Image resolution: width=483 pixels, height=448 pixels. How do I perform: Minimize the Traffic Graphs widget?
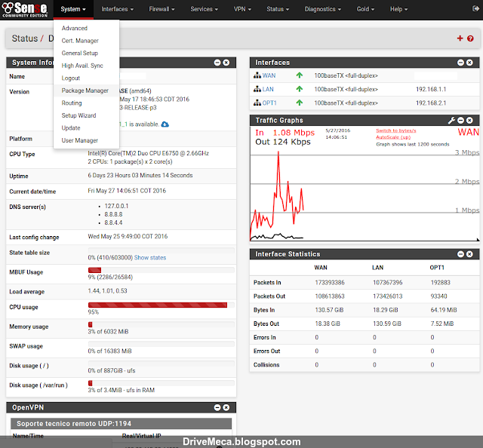(x=461, y=120)
